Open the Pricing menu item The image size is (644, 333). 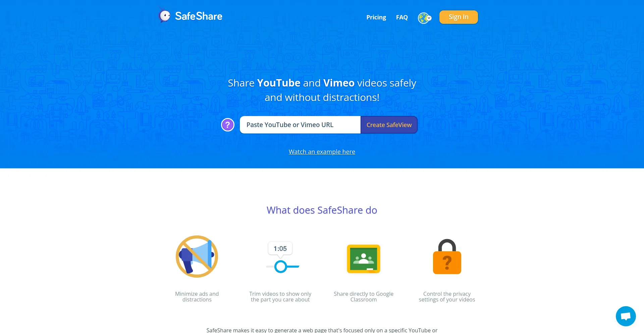(x=376, y=17)
